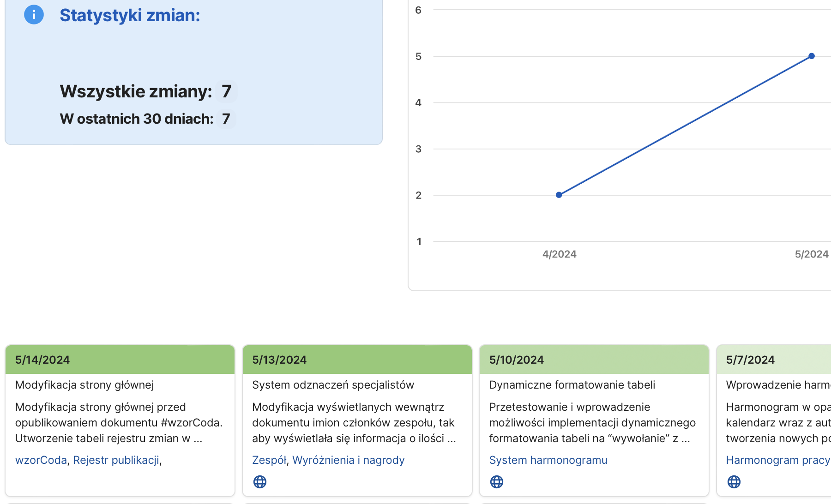Open the wzorCoda link

pyautogui.click(x=41, y=460)
